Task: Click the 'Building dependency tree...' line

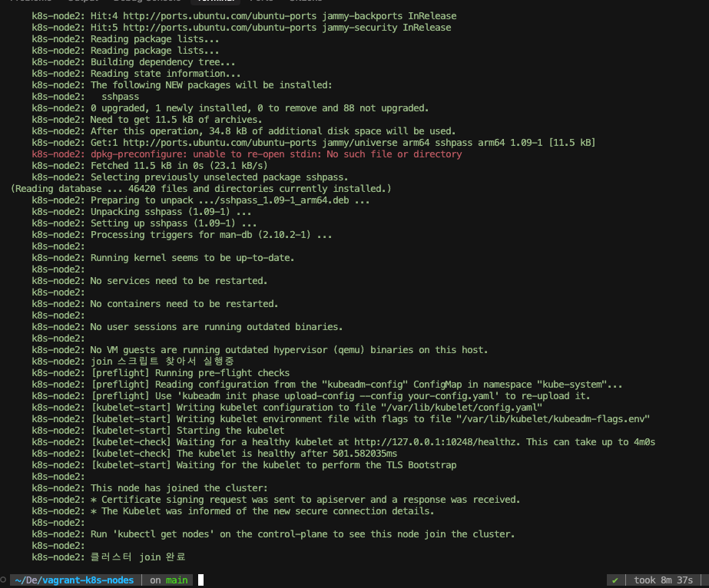Action: 134,62
